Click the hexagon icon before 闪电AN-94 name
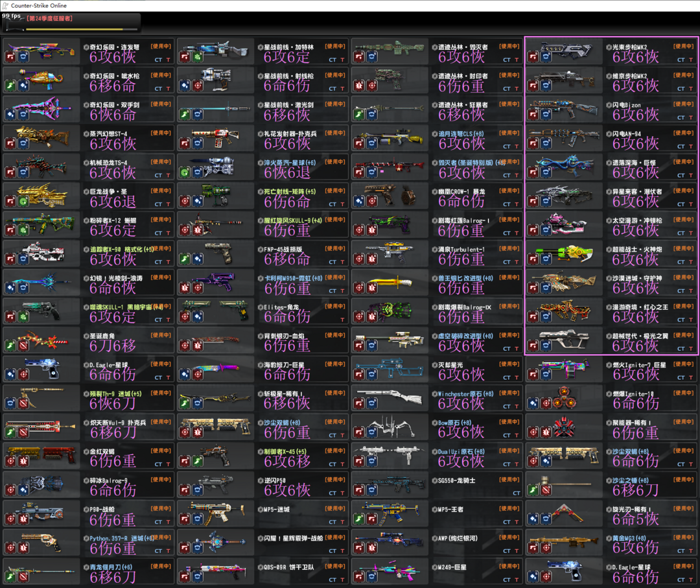Screen dimensions: 700x588 [x=609, y=134]
